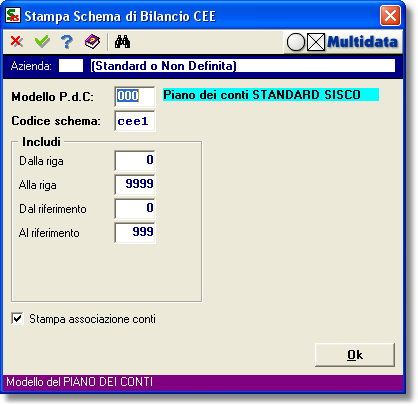Focus the Alla riga field showing 9999
418x406 pixels.
[135, 184]
